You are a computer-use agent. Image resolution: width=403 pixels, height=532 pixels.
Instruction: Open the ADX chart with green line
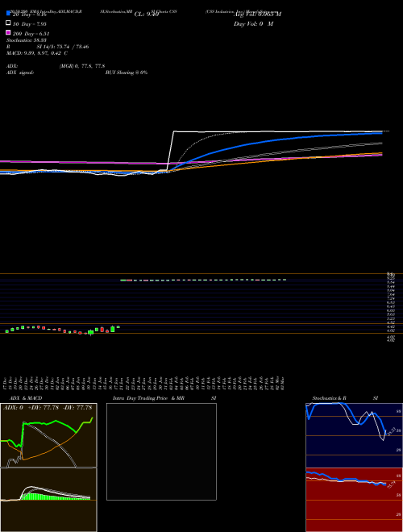(x=48, y=435)
